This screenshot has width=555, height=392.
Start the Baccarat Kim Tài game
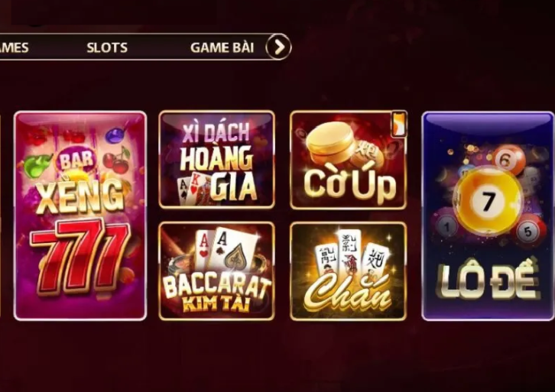point(216,271)
